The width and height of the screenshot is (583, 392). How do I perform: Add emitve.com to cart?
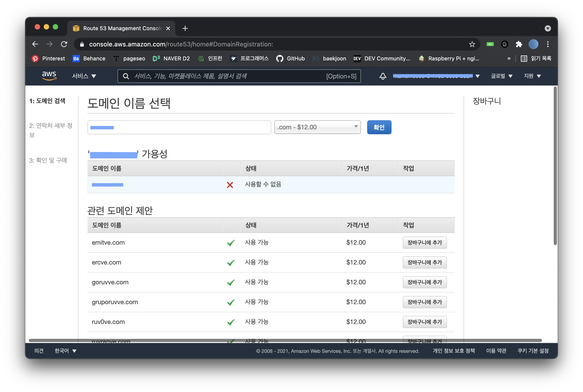[x=424, y=242]
